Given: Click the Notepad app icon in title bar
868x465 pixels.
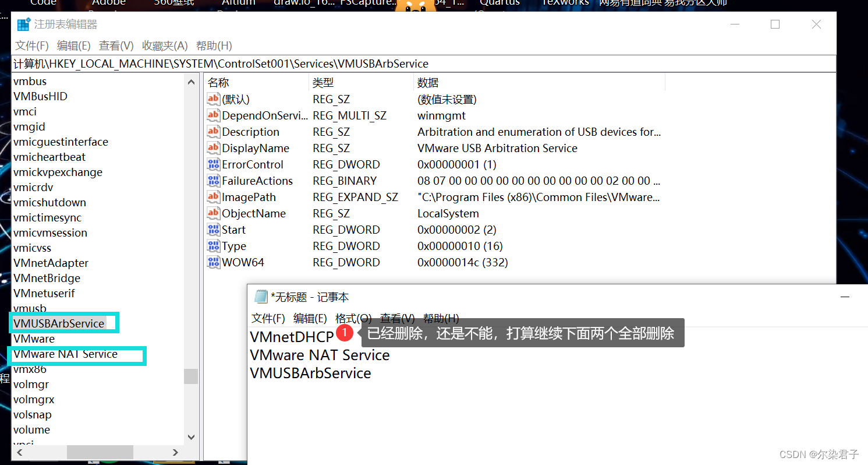Looking at the screenshot, I should 261,297.
